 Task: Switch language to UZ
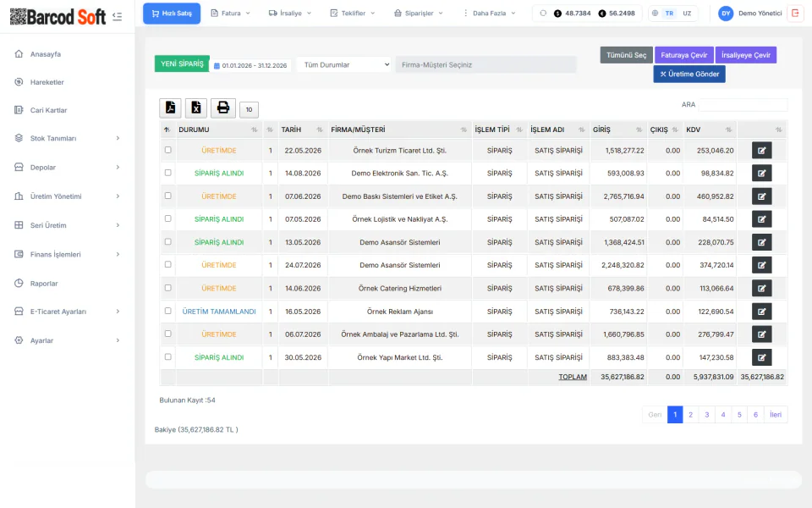(687, 14)
